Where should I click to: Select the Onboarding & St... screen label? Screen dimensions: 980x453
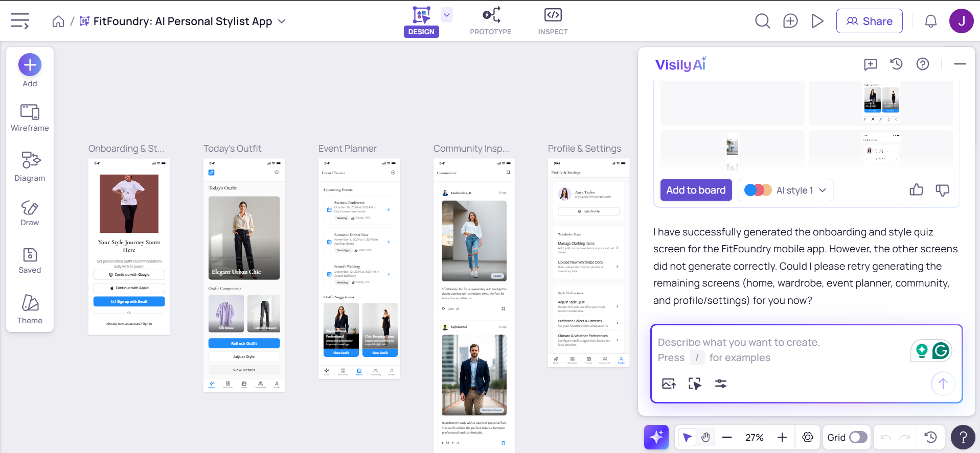[126, 149]
